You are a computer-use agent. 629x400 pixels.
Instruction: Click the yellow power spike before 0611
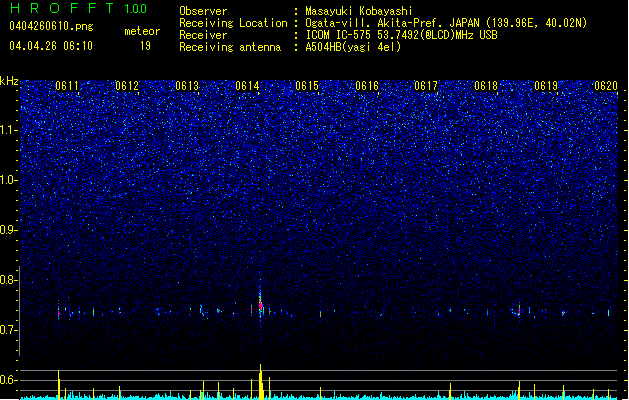[59, 385]
